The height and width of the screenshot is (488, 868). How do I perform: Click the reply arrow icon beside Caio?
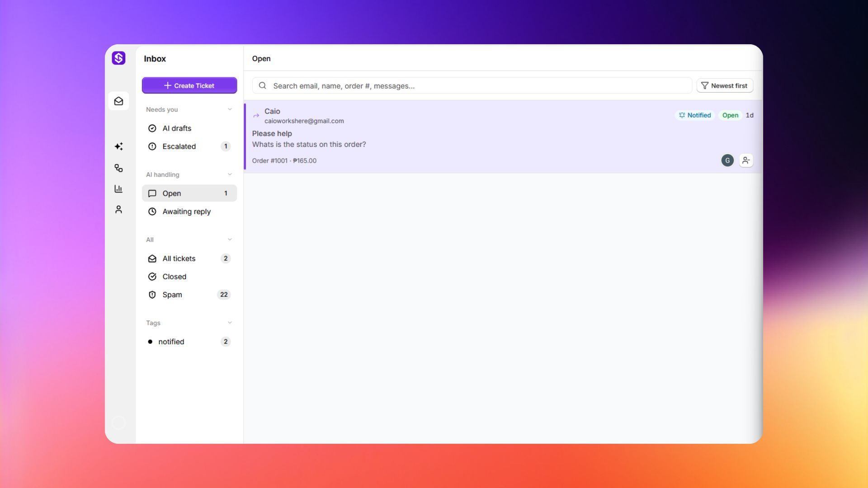point(256,116)
